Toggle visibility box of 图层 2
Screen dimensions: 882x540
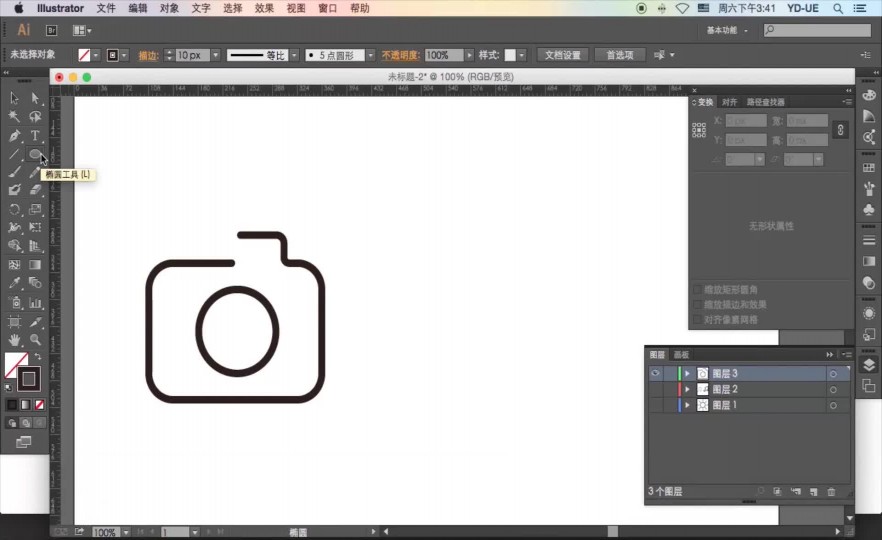[655, 389]
